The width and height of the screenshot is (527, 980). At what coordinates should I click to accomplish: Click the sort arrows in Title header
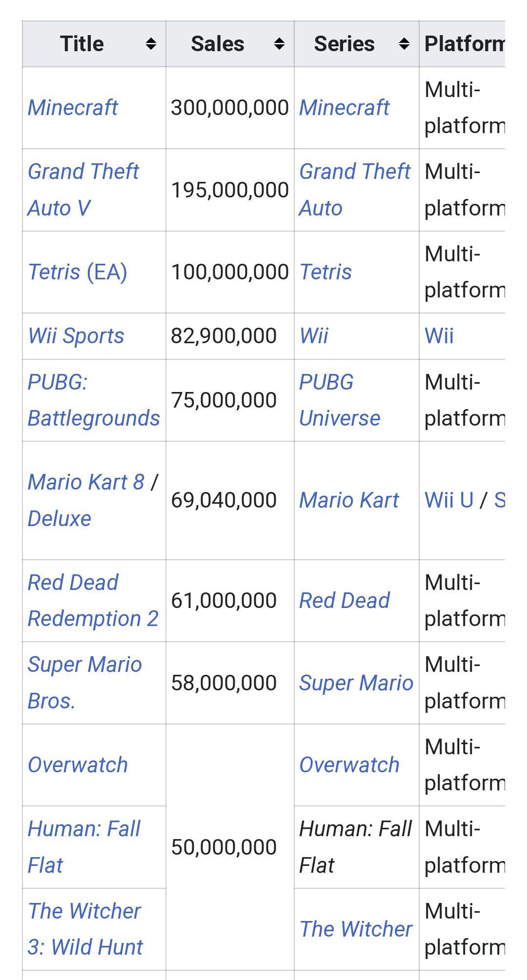click(151, 44)
